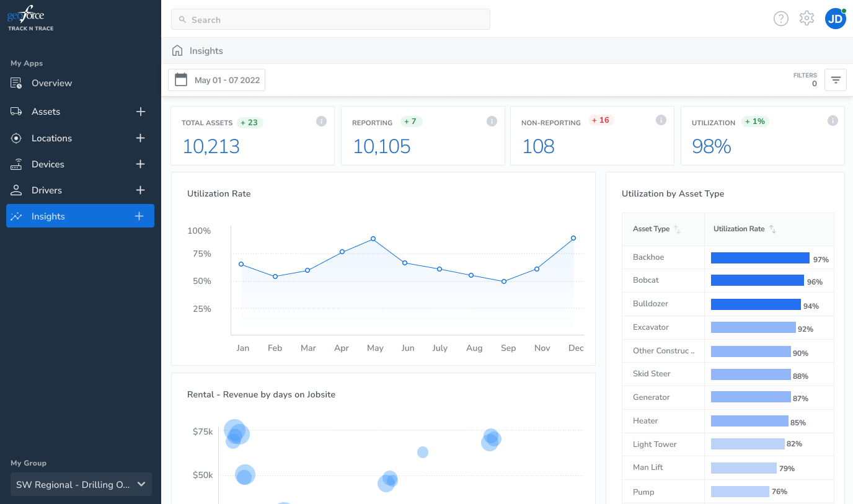Open the May 01 - 07 2022 date picker
Screen dimensions: 853x504
217,80
